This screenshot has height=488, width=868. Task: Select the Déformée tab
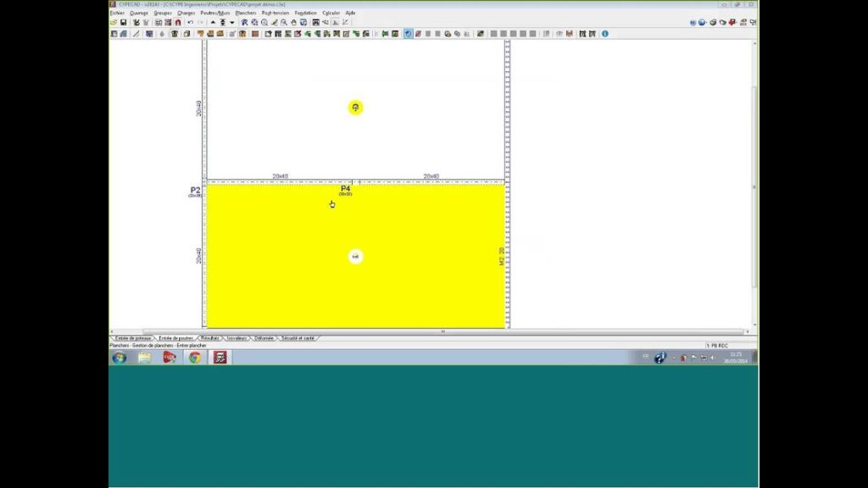(x=264, y=338)
